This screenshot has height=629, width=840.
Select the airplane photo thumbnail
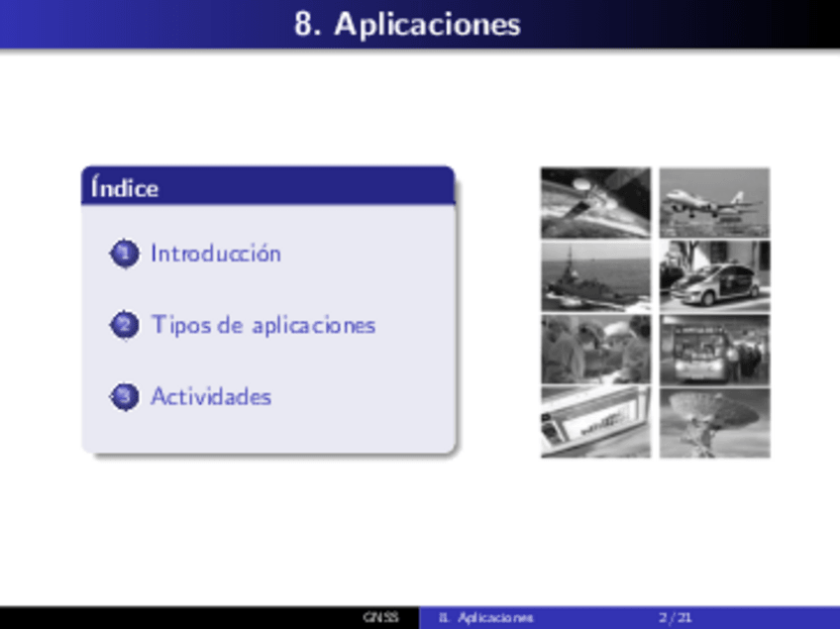tap(714, 202)
